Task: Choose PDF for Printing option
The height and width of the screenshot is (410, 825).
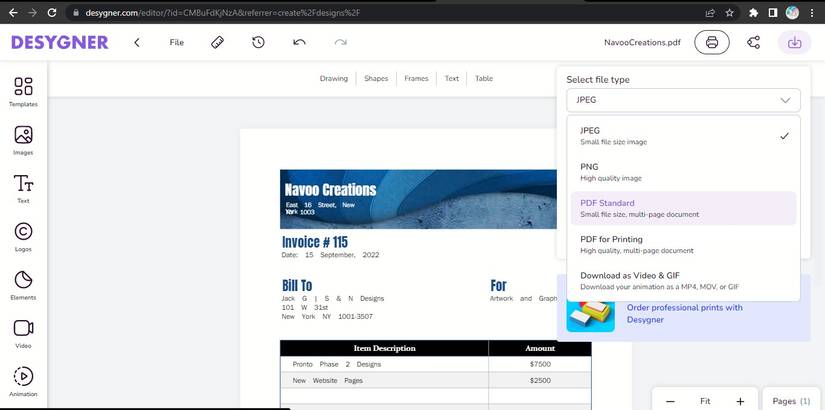Action: tap(683, 245)
